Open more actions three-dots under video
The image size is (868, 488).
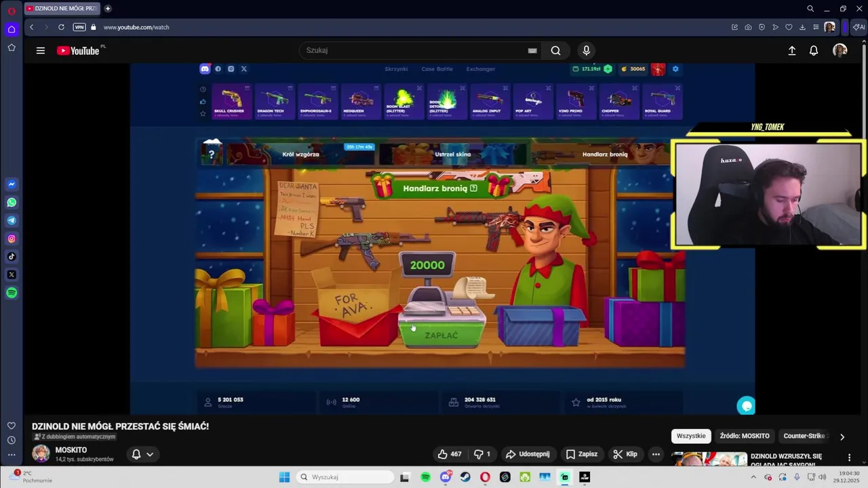656,454
